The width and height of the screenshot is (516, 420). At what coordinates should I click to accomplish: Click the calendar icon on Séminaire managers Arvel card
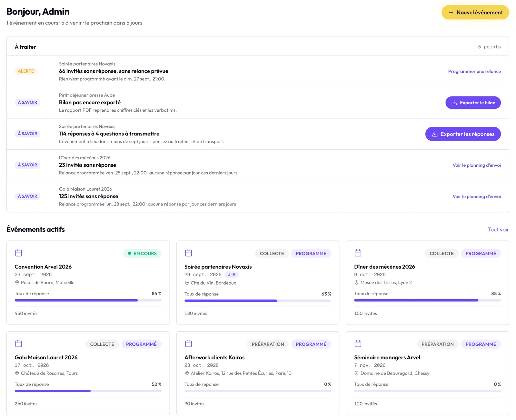tap(358, 344)
